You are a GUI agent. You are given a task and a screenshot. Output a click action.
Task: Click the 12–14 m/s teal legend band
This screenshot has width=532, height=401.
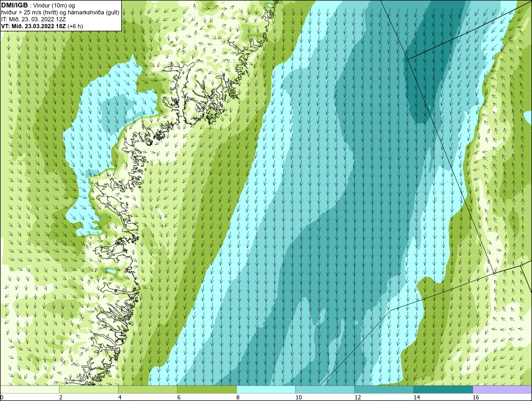click(x=384, y=389)
